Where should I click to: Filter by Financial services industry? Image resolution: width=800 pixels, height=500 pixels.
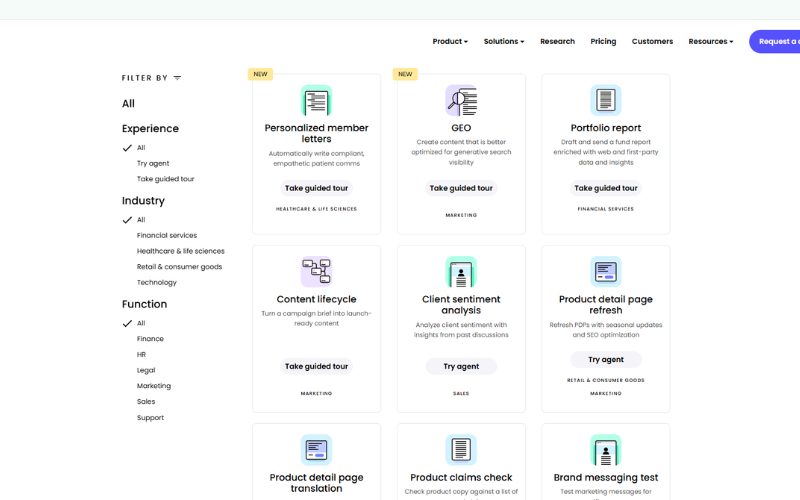point(167,236)
